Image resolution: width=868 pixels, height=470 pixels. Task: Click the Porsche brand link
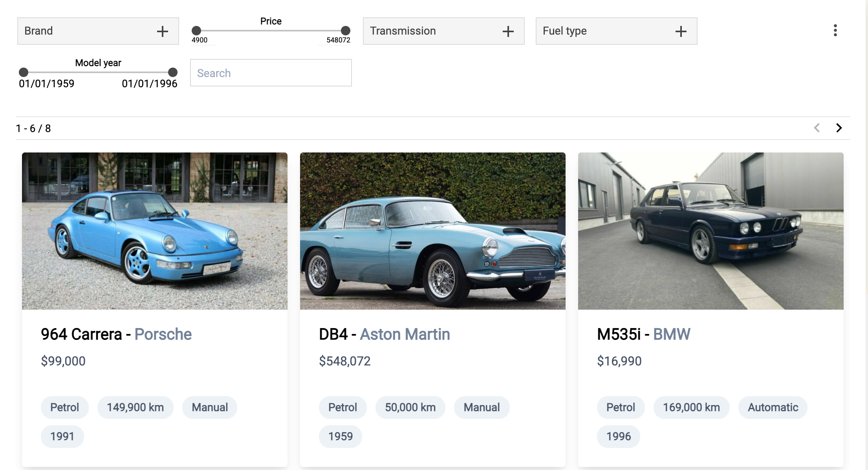point(163,334)
